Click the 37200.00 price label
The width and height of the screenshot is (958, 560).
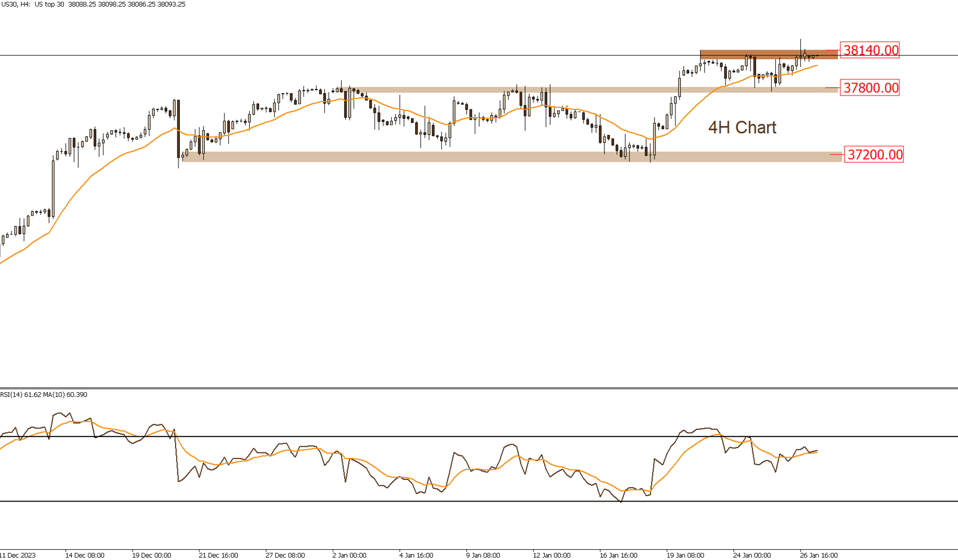tap(874, 155)
